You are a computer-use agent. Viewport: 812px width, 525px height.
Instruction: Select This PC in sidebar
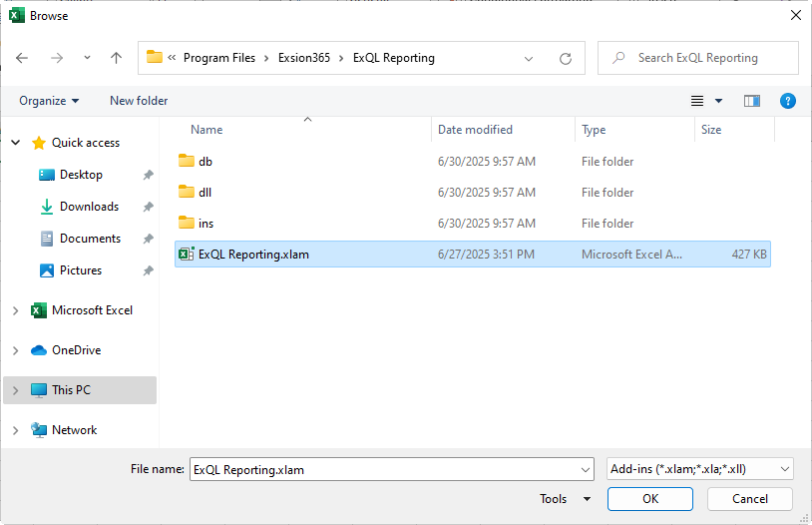point(71,390)
